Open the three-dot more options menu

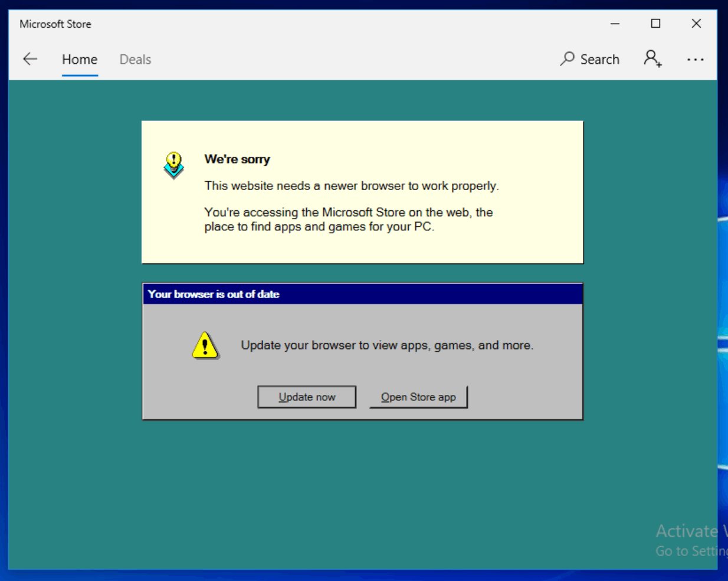[695, 60]
